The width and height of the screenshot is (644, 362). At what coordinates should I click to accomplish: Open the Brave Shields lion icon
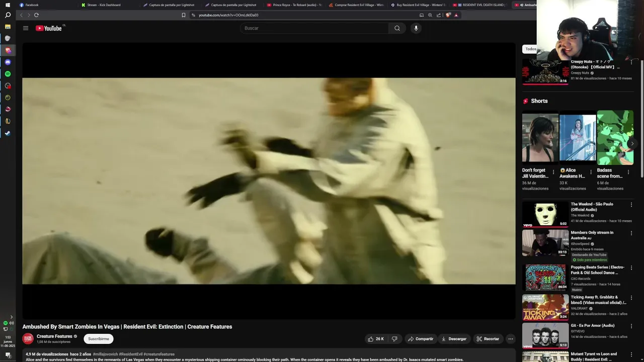pyautogui.click(x=448, y=15)
